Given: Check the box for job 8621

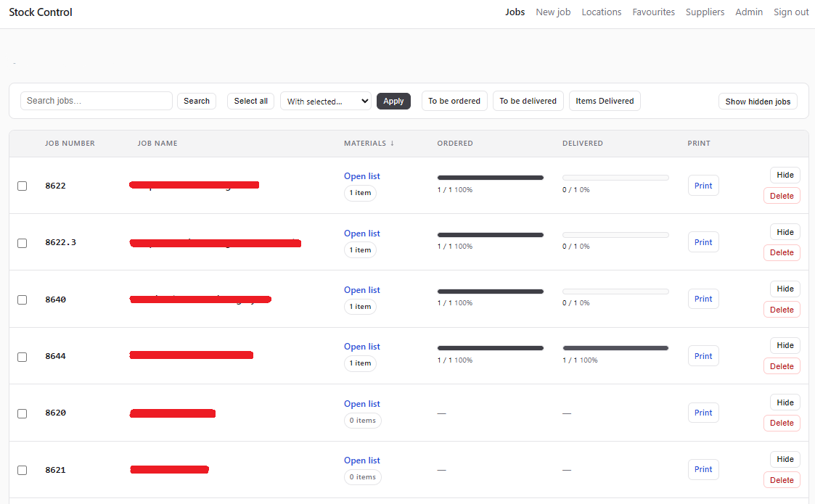Looking at the screenshot, I should [x=22, y=470].
